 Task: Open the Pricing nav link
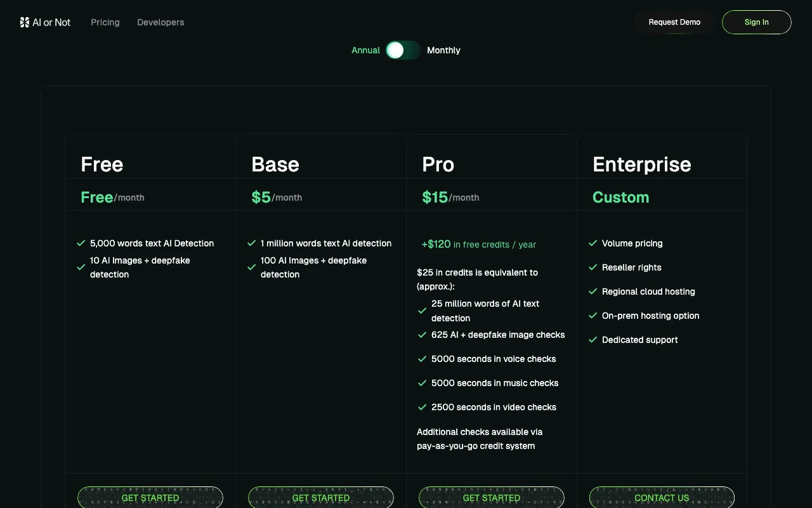point(105,22)
